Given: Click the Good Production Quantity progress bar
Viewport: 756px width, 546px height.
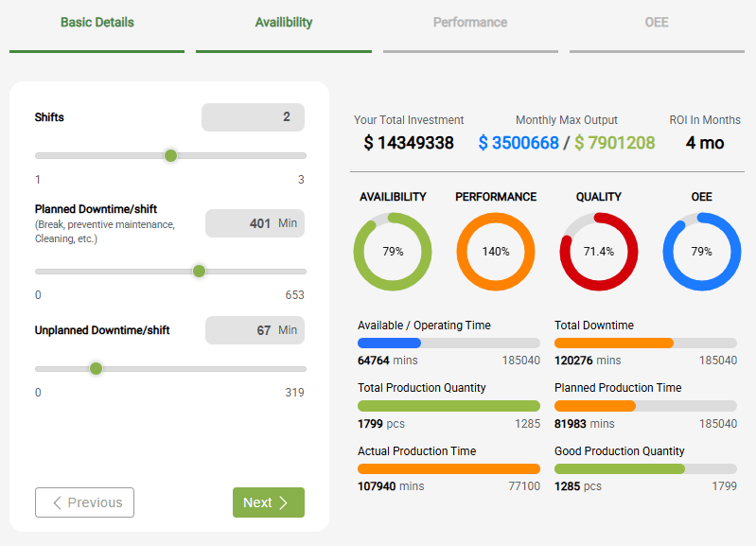Looking at the screenshot, I should (x=645, y=468).
